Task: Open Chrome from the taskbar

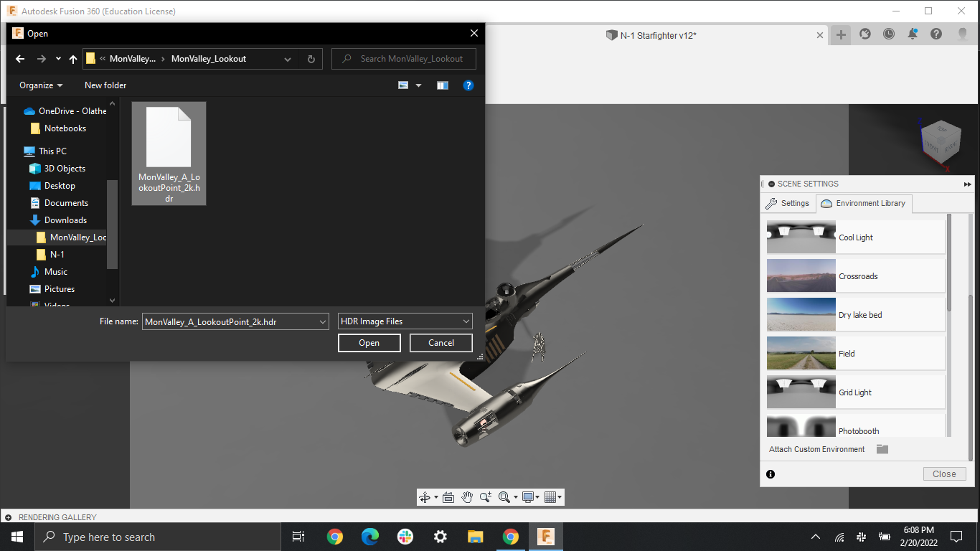Action: click(x=335, y=536)
